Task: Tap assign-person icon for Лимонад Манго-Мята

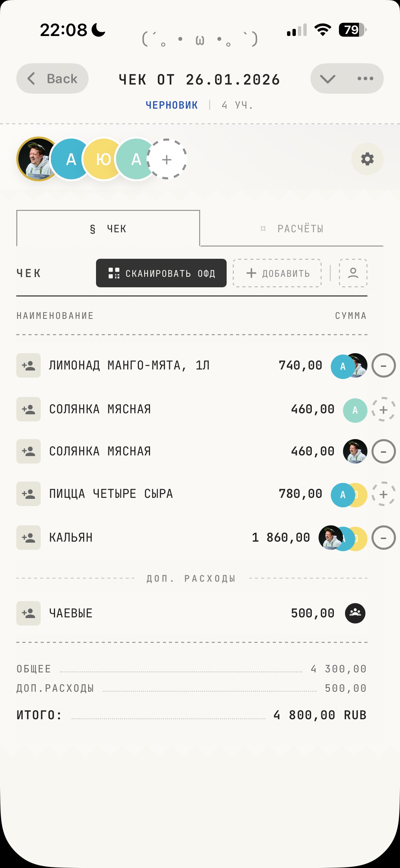Action: pyautogui.click(x=28, y=365)
